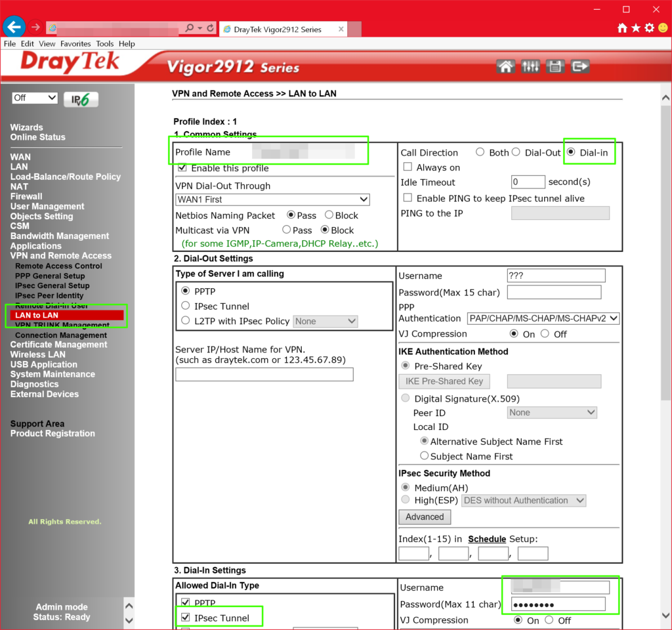Viewport: 672px width, 630px height.
Task: Toggle Dial-In IPsec Tunnel checkbox
Action: (186, 618)
